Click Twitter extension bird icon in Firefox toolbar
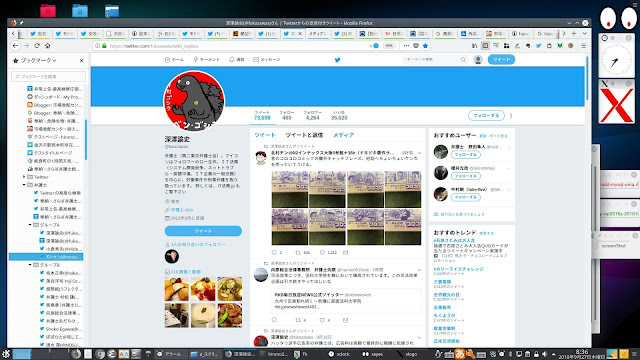Viewport: 640px width, 360px height. point(538,46)
